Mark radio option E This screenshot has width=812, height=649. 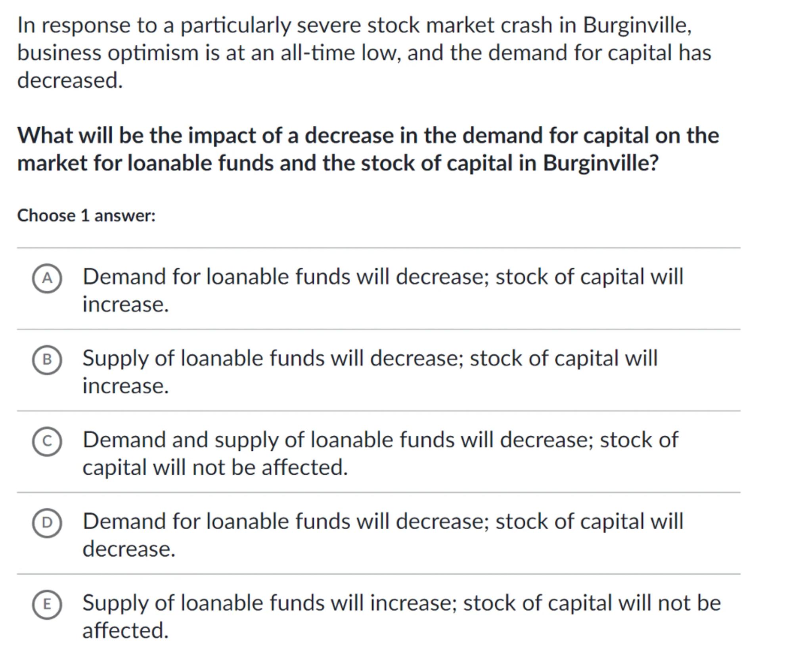47,605
